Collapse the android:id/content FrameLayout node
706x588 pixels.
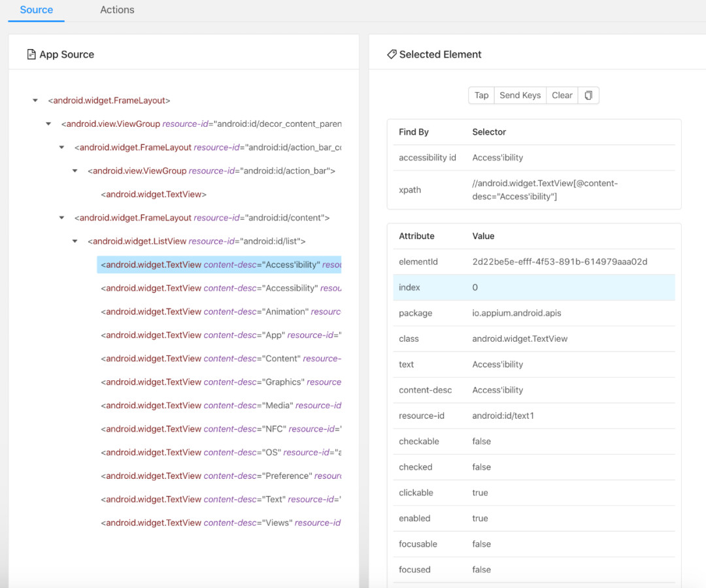tap(61, 218)
